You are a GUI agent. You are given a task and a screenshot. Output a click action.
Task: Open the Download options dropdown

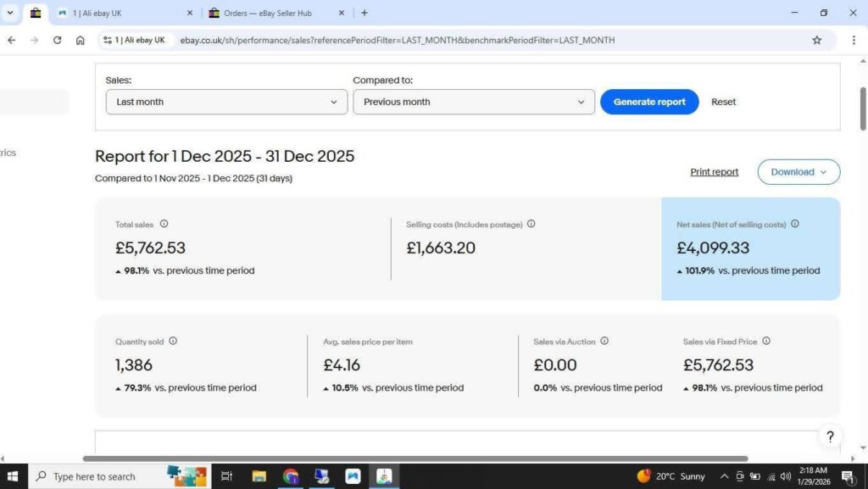coord(798,172)
